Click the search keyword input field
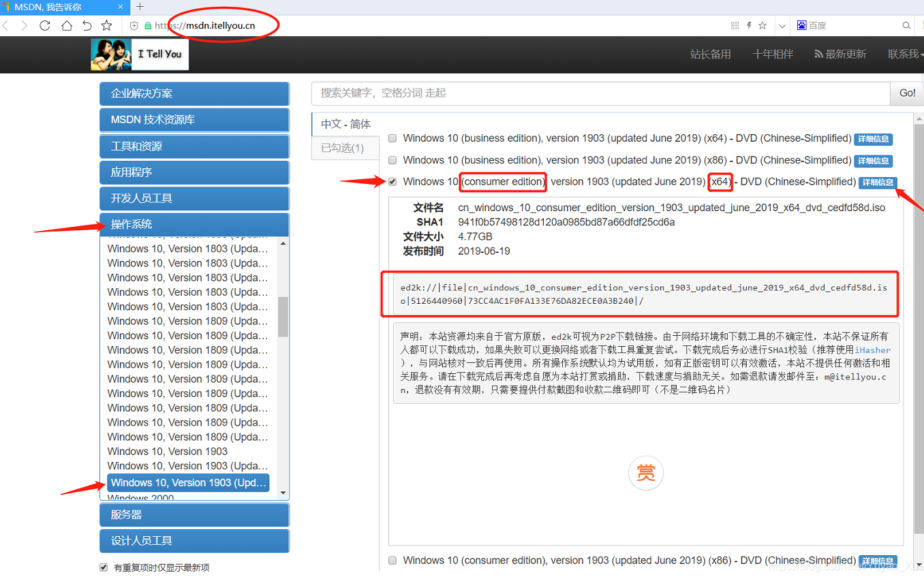This screenshot has width=924, height=579. click(600, 93)
